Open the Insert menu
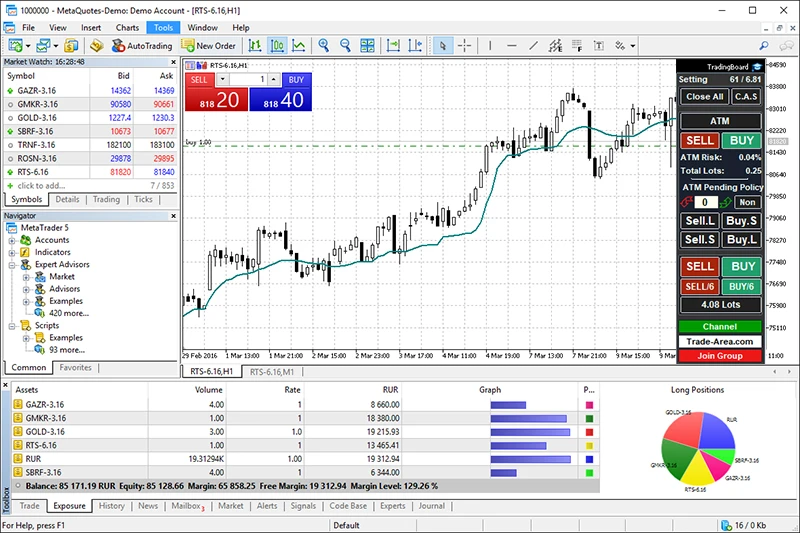 click(91, 28)
